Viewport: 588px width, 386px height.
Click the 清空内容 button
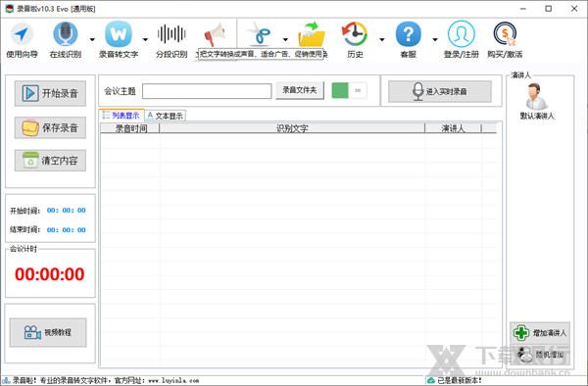[50, 161]
